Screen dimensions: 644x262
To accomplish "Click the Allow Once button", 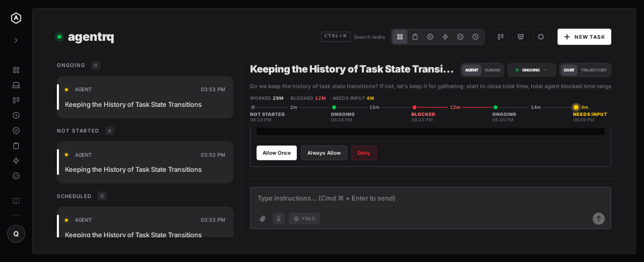I will (x=276, y=153).
